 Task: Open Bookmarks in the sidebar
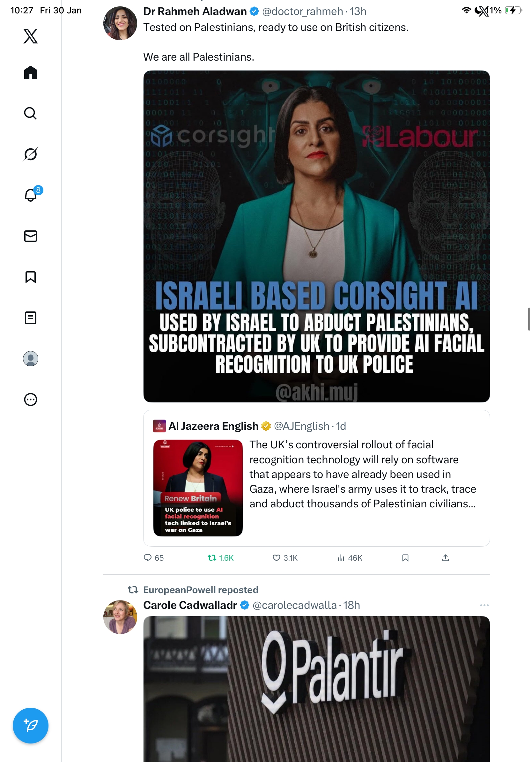tap(31, 277)
